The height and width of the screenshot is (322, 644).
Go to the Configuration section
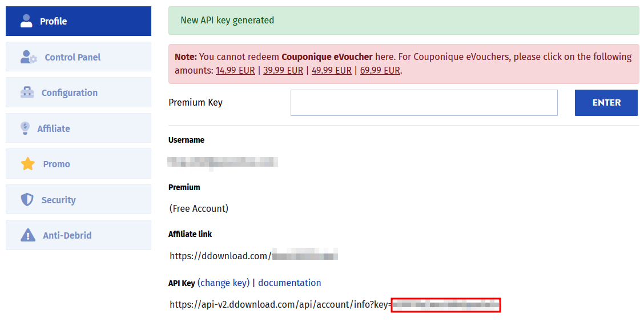click(78, 92)
